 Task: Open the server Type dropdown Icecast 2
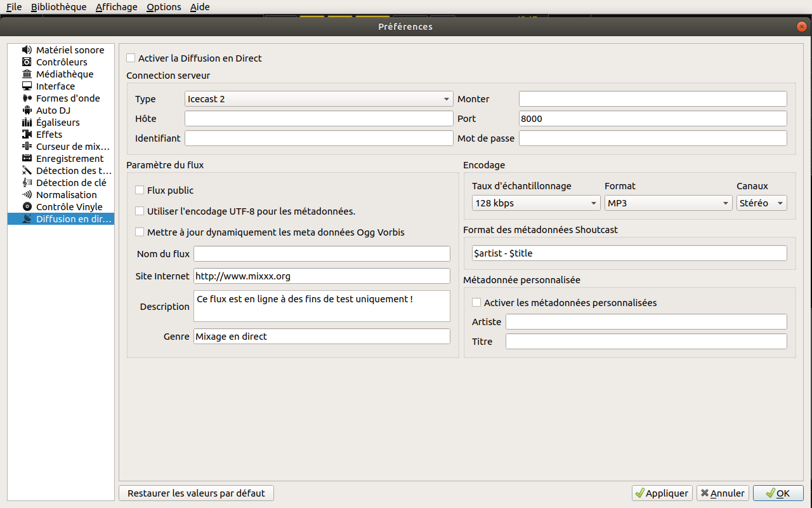(x=318, y=99)
